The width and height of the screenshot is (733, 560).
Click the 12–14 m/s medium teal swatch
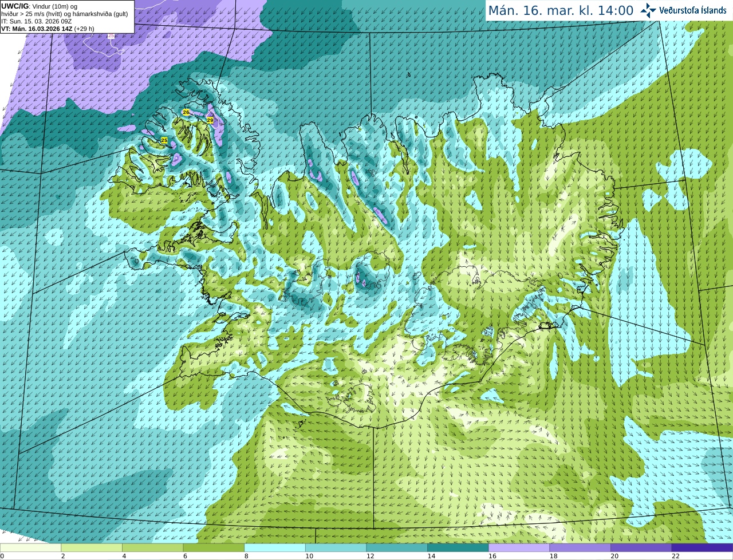pyautogui.click(x=397, y=547)
